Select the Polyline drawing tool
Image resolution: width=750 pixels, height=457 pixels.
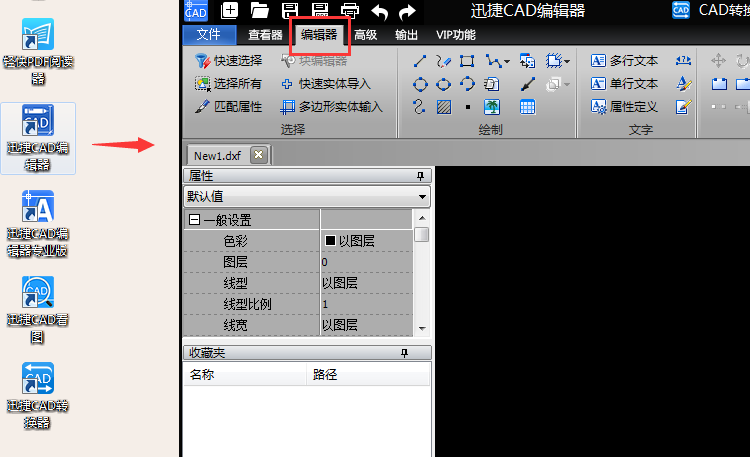[x=493, y=61]
